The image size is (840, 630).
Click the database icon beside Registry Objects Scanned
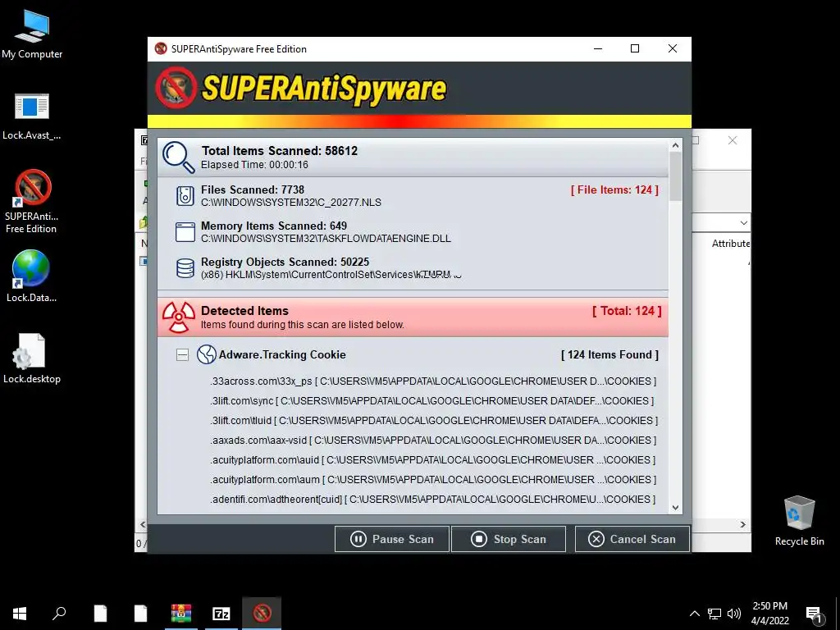[185, 268]
